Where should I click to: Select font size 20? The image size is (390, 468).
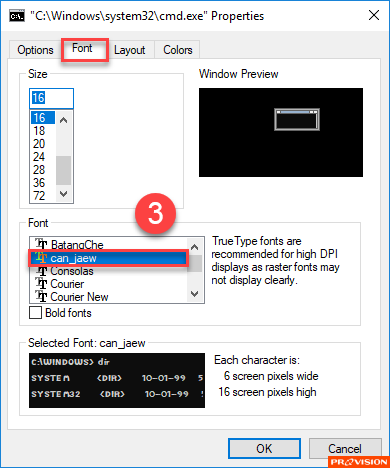(43, 143)
